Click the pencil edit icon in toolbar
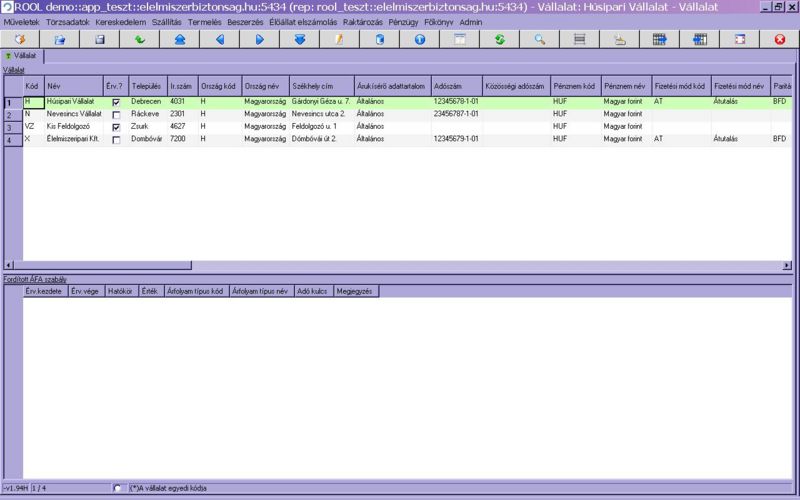Image resolution: width=800 pixels, height=500 pixels. click(339, 39)
